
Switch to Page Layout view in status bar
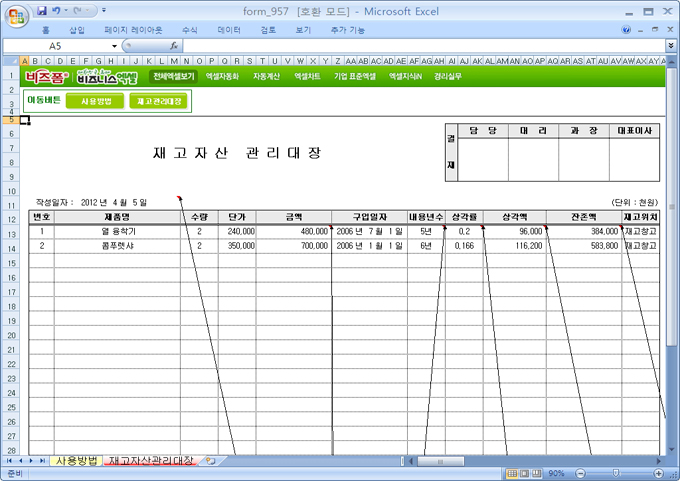[x=524, y=473]
